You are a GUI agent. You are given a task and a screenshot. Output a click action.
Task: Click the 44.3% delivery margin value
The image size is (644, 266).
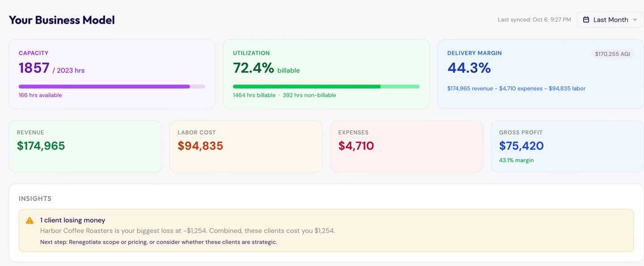tap(469, 68)
